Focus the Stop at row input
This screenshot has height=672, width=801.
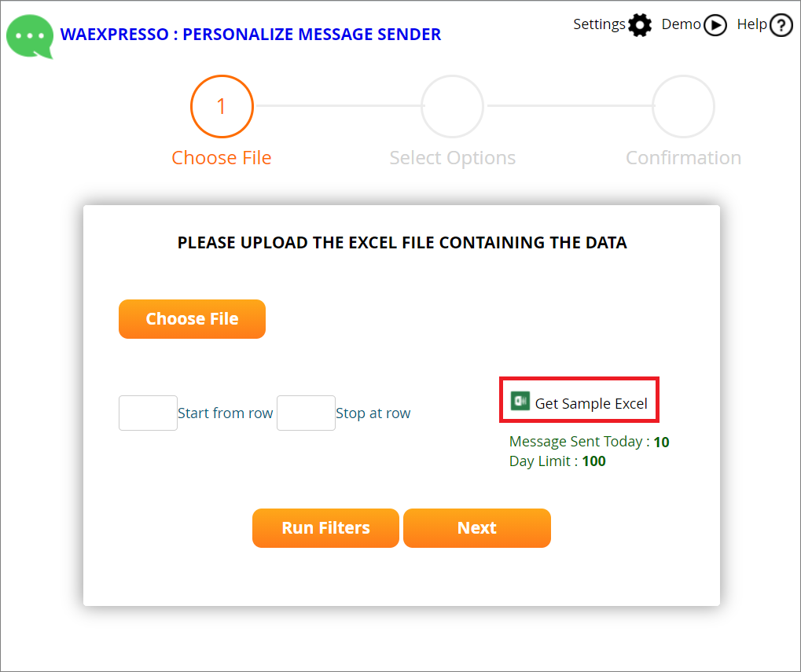pos(306,413)
